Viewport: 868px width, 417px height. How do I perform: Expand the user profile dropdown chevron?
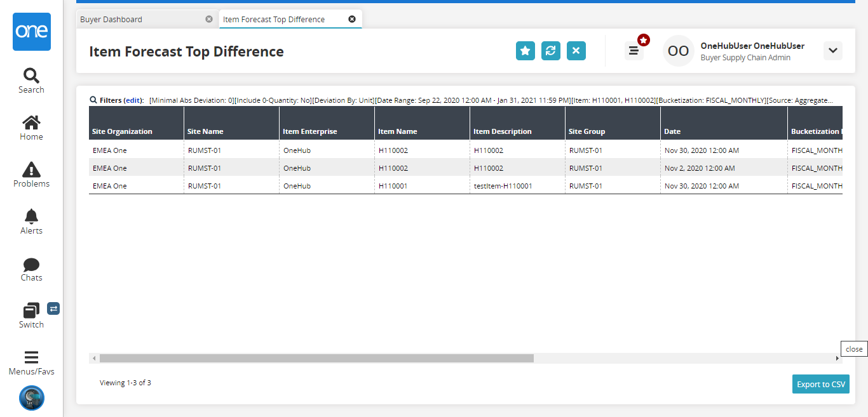click(832, 51)
